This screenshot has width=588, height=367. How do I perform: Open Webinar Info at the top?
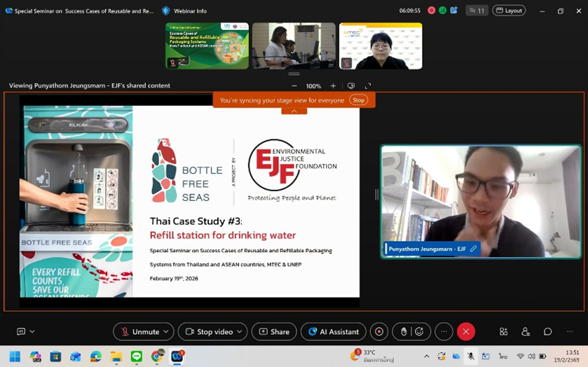[186, 11]
